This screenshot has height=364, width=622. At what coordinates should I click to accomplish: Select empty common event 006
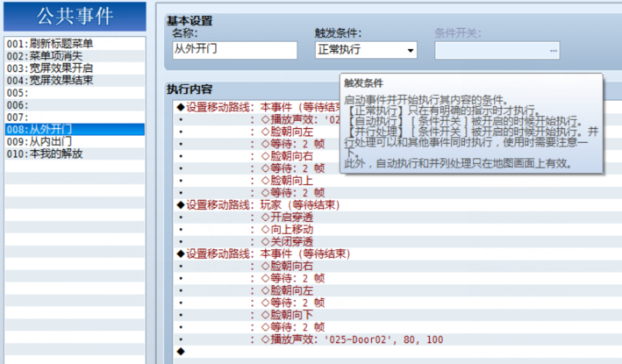point(75,105)
